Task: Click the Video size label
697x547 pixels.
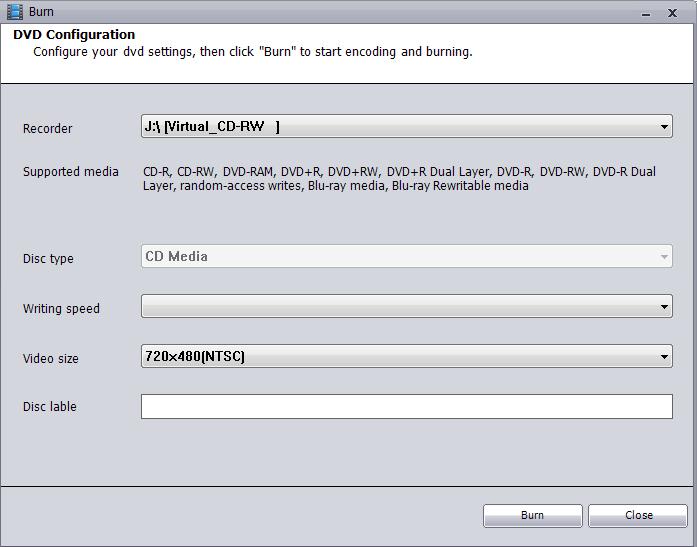Action: point(51,358)
